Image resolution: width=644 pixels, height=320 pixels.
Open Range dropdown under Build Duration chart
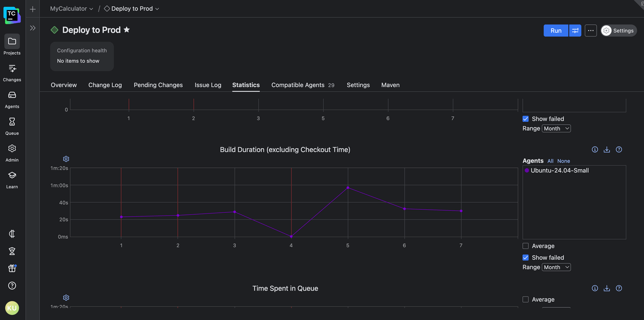[556, 267]
